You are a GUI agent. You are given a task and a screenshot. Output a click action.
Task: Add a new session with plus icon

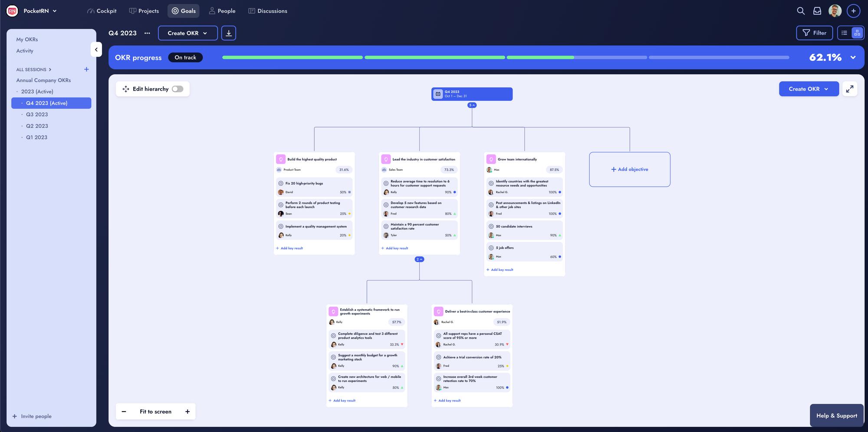pyautogui.click(x=86, y=69)
